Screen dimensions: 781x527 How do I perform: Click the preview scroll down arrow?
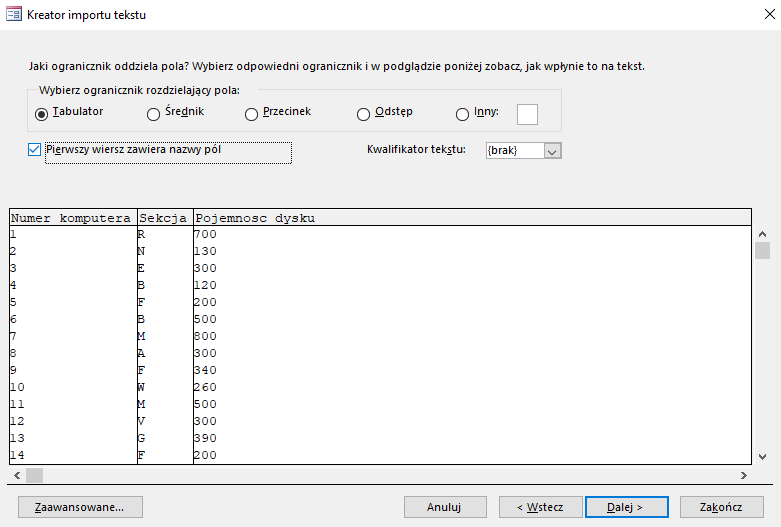762,456
